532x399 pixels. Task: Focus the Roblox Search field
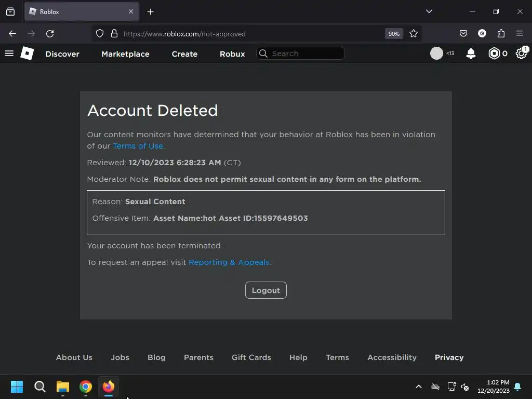pos(300,54)
